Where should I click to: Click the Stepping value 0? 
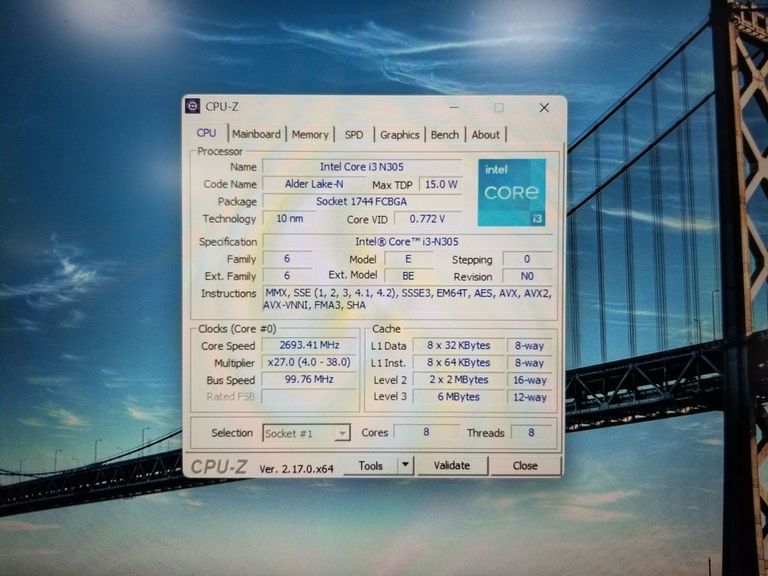527,259
